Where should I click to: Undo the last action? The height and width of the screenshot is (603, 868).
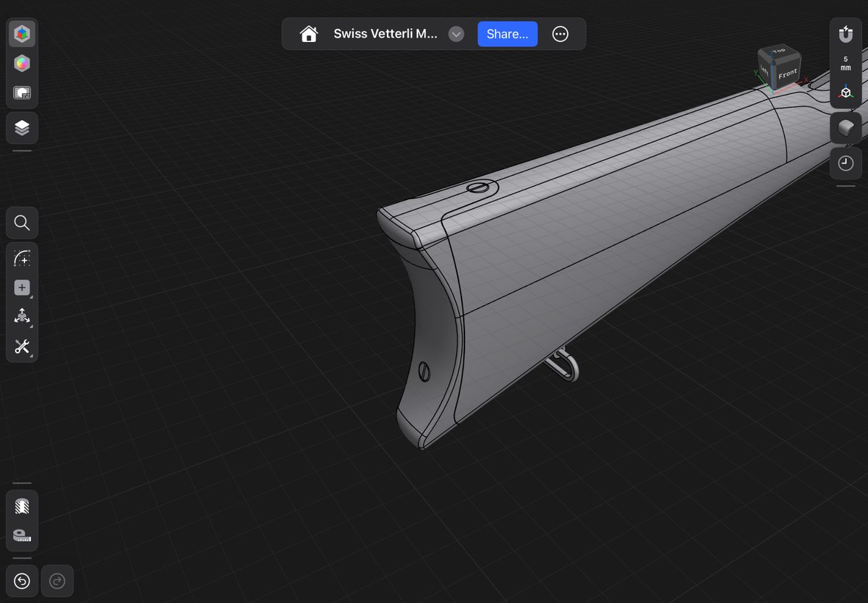tap(22, 581)
